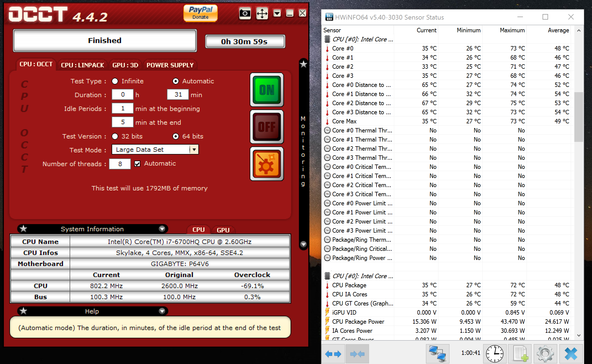Click the GPU system information tab
592x364 pixels.
223,230
